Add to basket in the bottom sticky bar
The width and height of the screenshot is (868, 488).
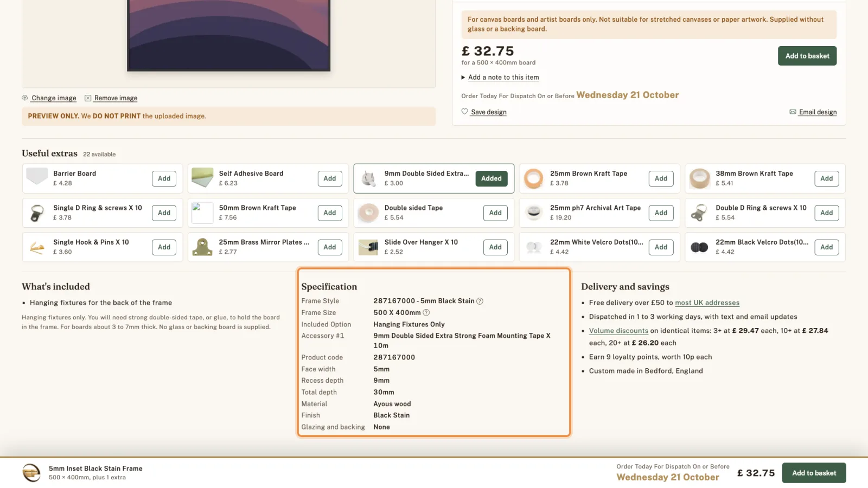point(814,473)
